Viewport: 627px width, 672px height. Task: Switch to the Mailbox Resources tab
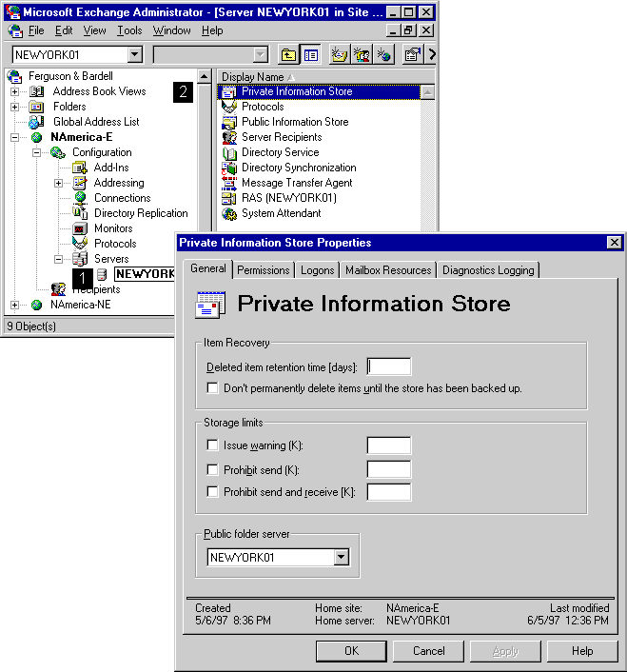[x=388, y=270]
